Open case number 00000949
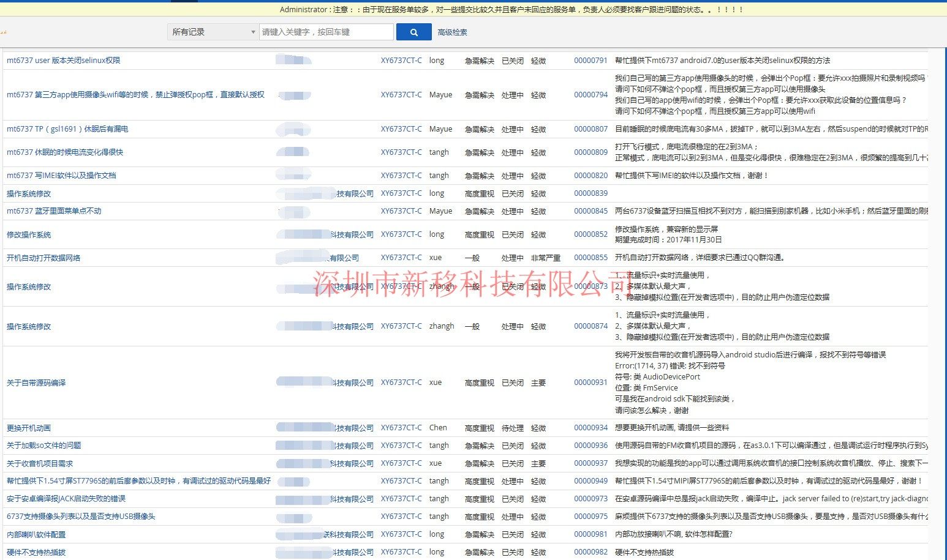Viewport: 947px width, 560px height. click(590, 481)
